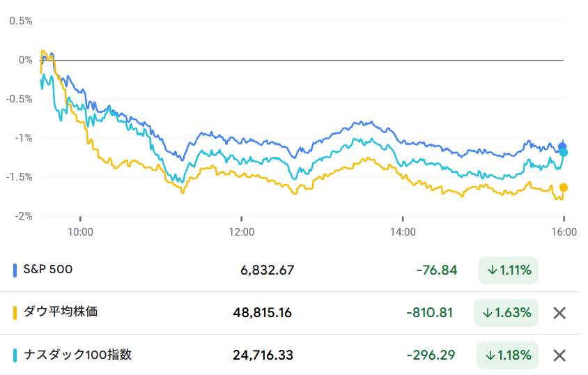
Task: Click the S&P 500 blue color marker
Action: click(x=15, y=270)
